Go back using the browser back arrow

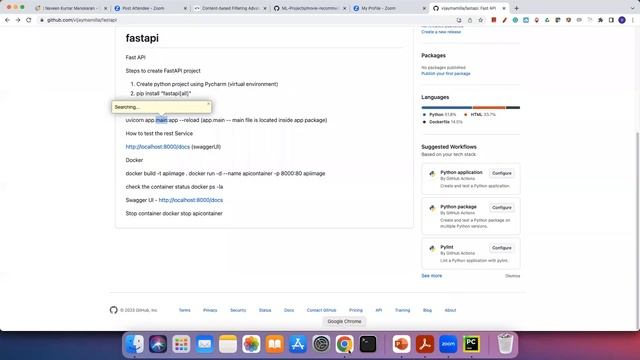(x=7, y=20)
